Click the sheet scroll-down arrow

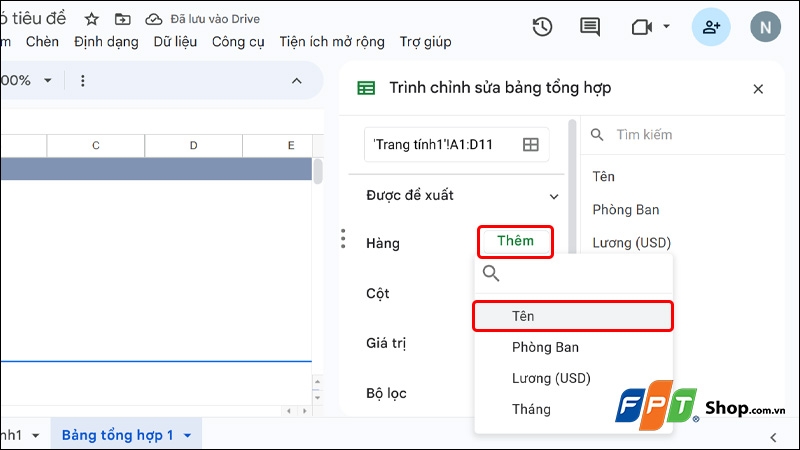(317, 397)
